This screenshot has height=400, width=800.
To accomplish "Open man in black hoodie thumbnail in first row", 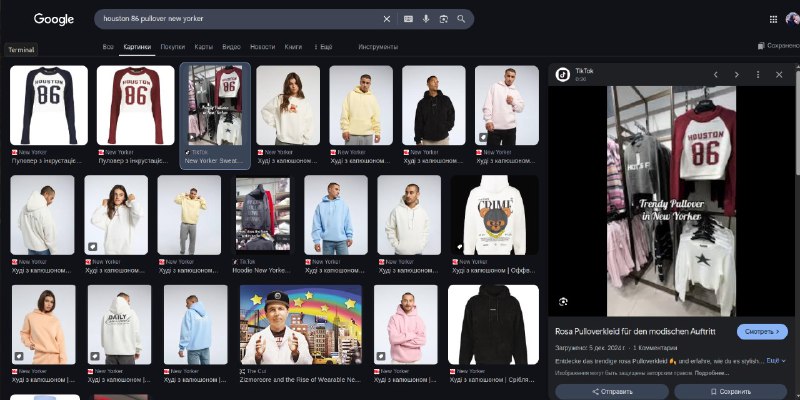I will click(434, 105).
